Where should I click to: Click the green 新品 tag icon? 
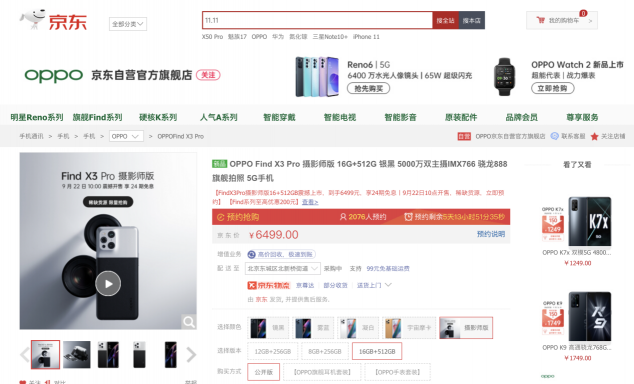pos(220,164)
